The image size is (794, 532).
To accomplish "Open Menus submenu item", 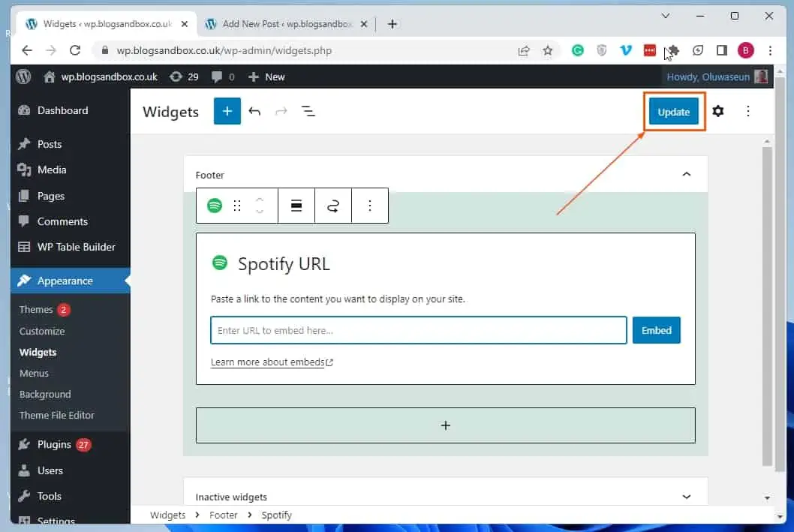I will click(x=34, y=373).
